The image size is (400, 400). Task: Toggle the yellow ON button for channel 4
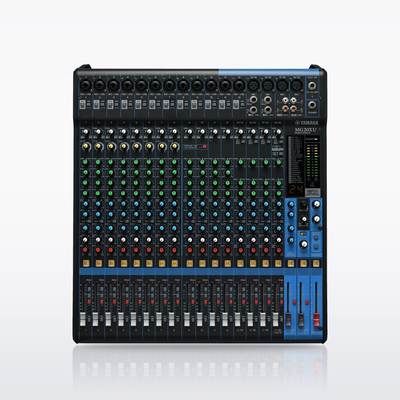123,263
